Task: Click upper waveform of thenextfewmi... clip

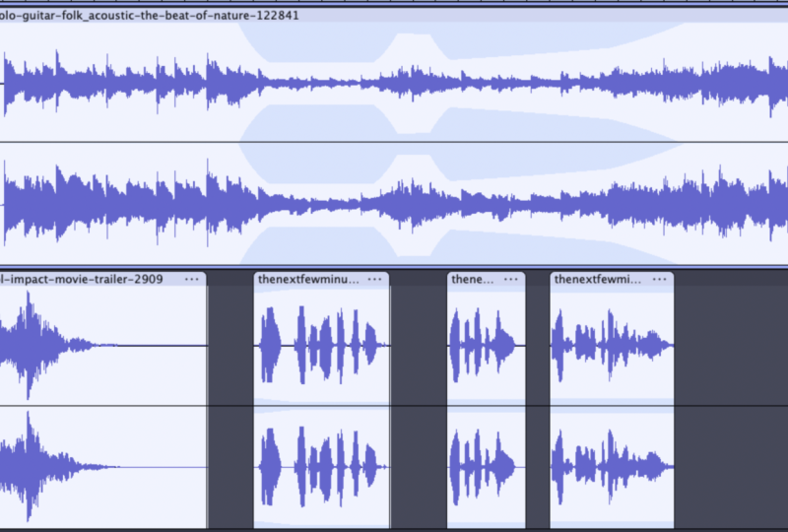Action: 612,346
